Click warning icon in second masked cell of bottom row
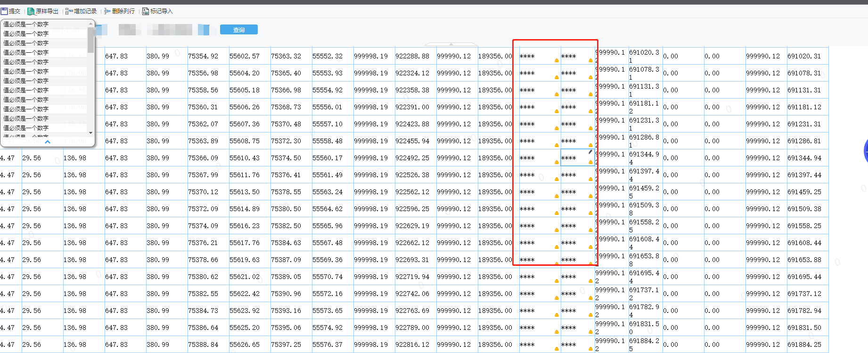Screen dimensions: 868x353 point(590,349)
